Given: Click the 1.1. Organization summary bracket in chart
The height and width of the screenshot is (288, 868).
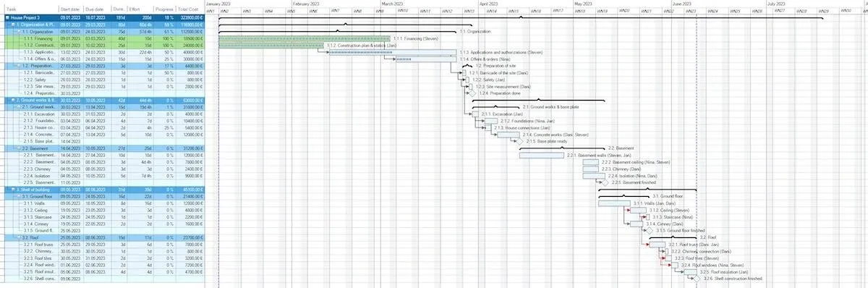Looking at the screenshot, I should [x=338, y=31].
